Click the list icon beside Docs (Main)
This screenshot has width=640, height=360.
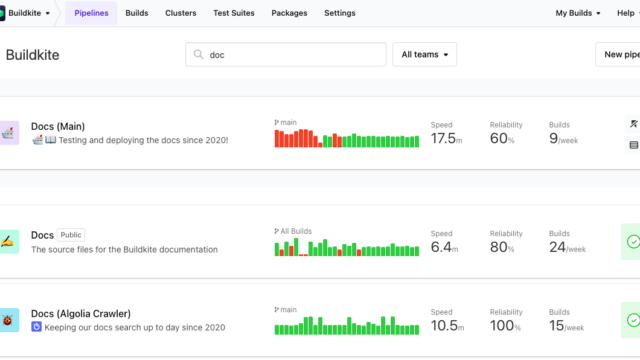click(633, 145)
